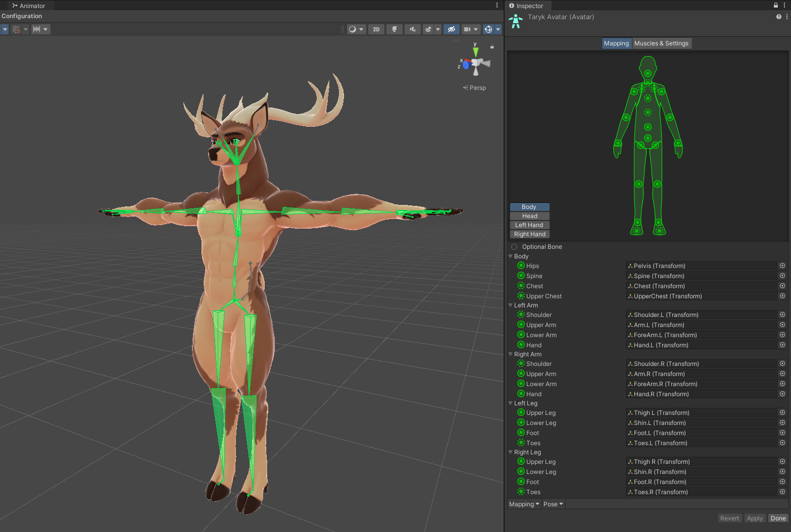The image size is (791, 532).
Task: Click the Apply button
Action: coord(755,518)
